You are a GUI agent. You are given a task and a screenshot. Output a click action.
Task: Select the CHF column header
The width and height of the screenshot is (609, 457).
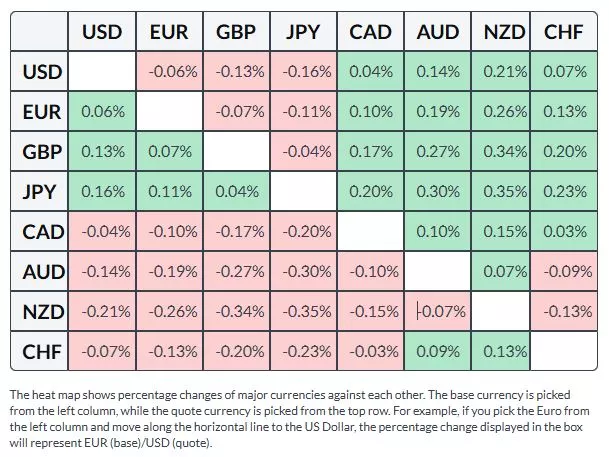pos(564,32)
